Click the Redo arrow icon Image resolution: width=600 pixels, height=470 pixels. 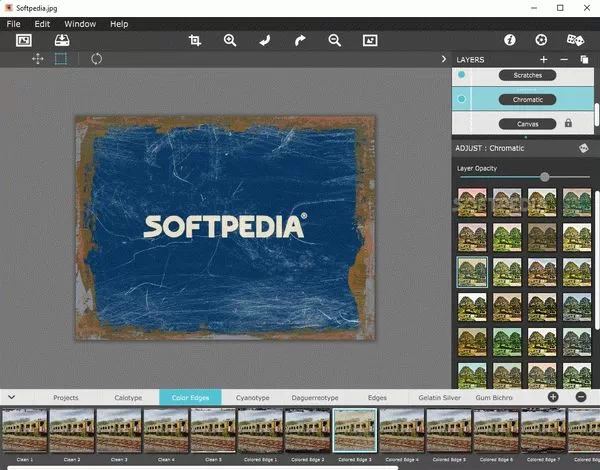pos(300,41)
